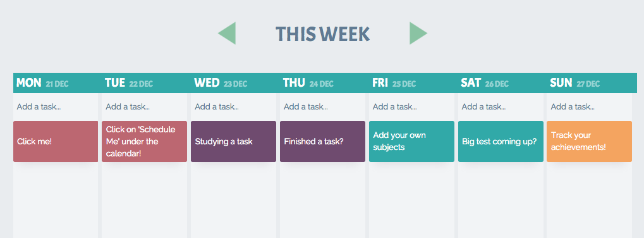Image resolution: width=644 pixels, height=238 pixels.
Task: Add a task under Friday
Action: pyautogui.click(x=411, y=107)
